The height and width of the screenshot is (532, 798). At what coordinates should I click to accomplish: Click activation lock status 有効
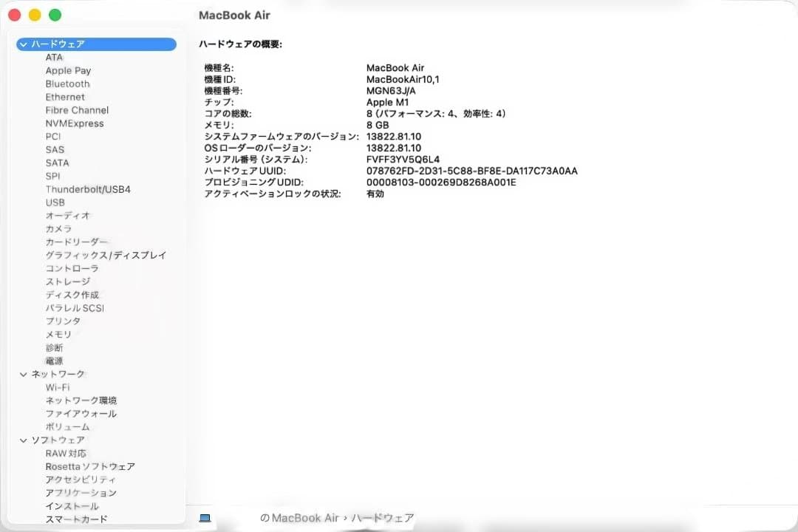tap(375, 194)
